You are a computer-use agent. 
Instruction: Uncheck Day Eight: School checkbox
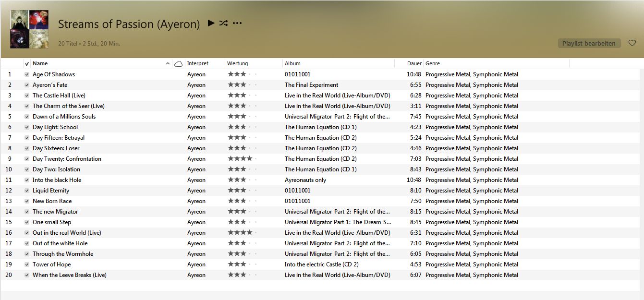pos(27,127)
